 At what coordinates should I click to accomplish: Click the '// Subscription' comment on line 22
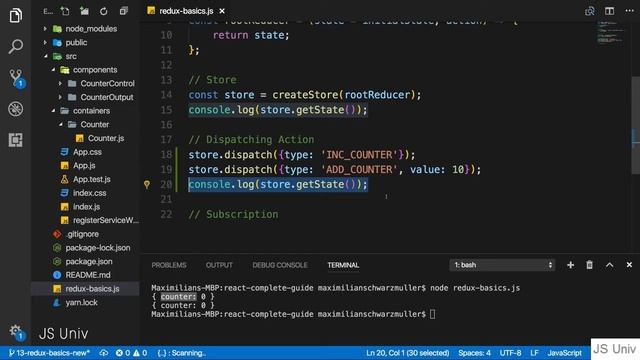(233, 214)
